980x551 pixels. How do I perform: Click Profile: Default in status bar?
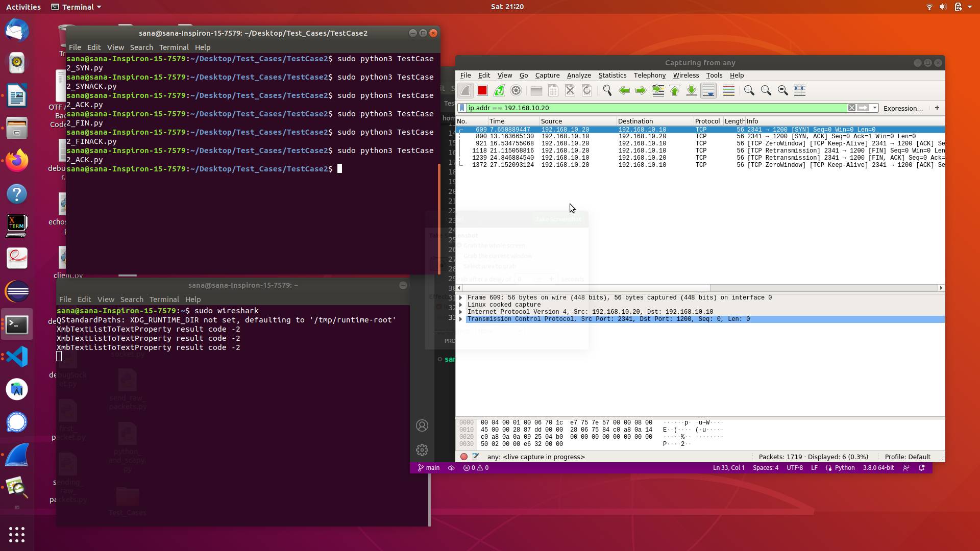(x=908, y=457)
